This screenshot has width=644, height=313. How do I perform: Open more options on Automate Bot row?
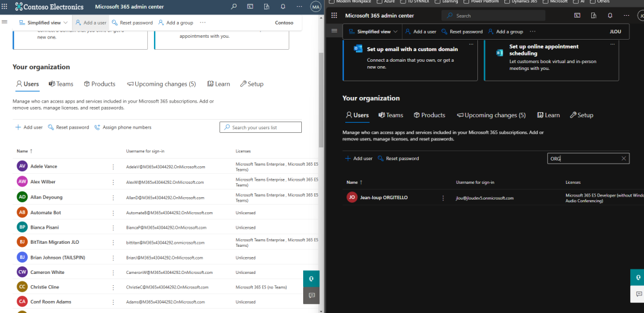pos(113,213)
